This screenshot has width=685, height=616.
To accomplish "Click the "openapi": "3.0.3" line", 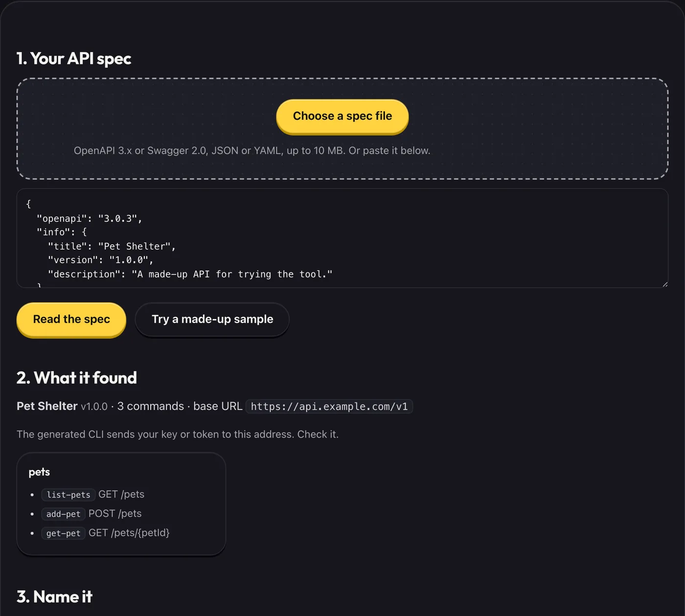I will (90, 219).
